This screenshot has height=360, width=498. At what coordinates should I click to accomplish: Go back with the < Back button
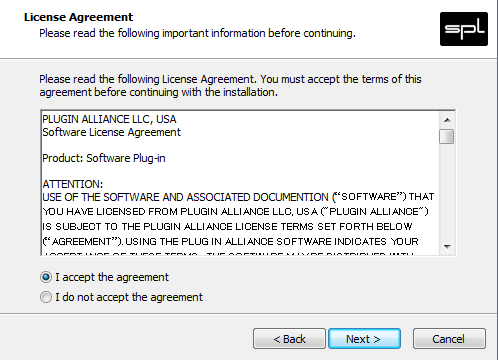click(289, 339)
